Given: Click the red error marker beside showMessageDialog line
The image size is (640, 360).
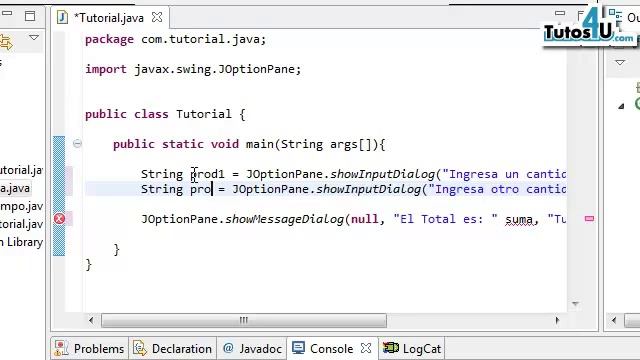Looking at the screenshot, I should click(x=59, y=219).
